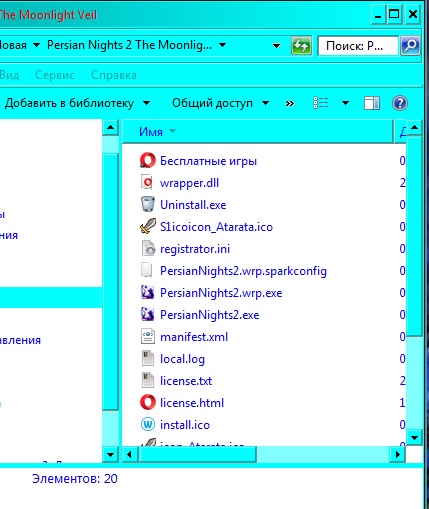Click file list scroll up arrow

(414, 127)
